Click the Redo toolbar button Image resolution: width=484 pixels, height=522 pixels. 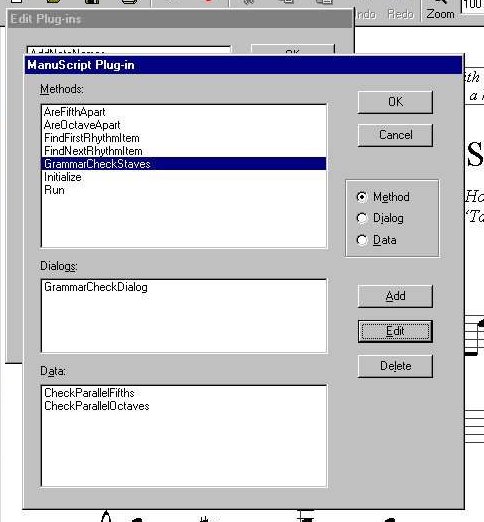(400, 14)
